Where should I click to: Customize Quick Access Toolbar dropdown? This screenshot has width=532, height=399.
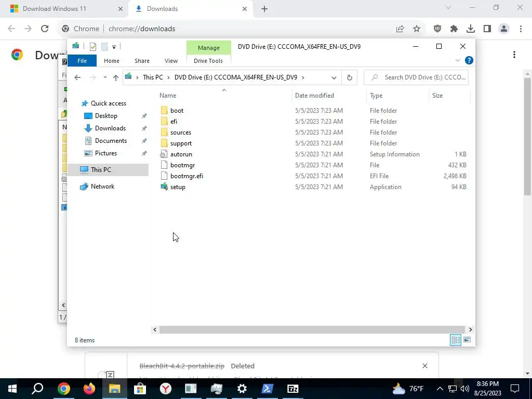pos(114,47)
